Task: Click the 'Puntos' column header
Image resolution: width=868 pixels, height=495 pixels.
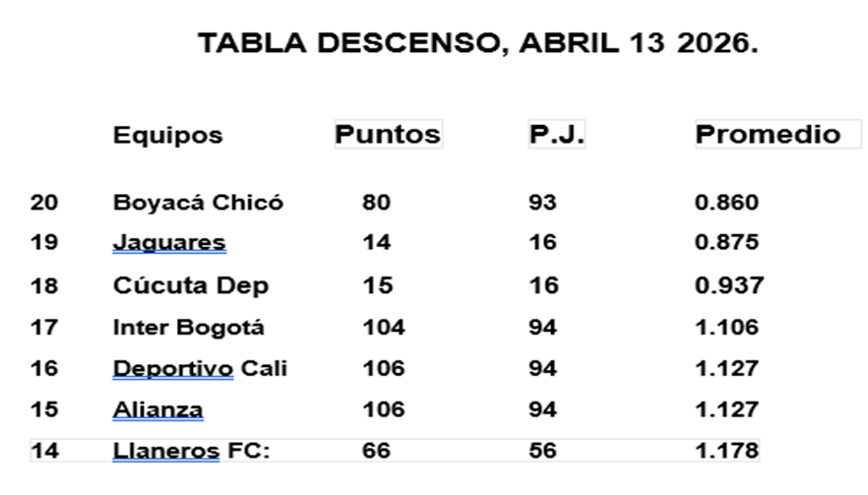Action: tap(388, 134)
